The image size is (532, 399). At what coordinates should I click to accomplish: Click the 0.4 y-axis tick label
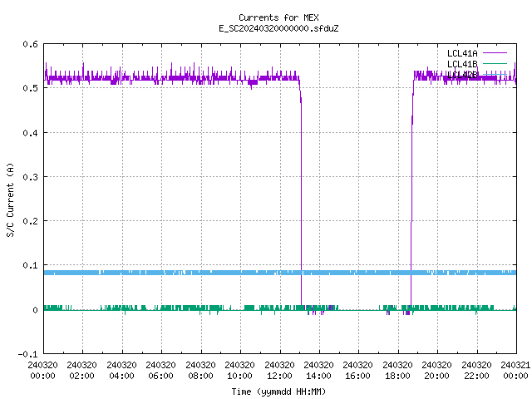pyautogui.click(x=31, y=133)
